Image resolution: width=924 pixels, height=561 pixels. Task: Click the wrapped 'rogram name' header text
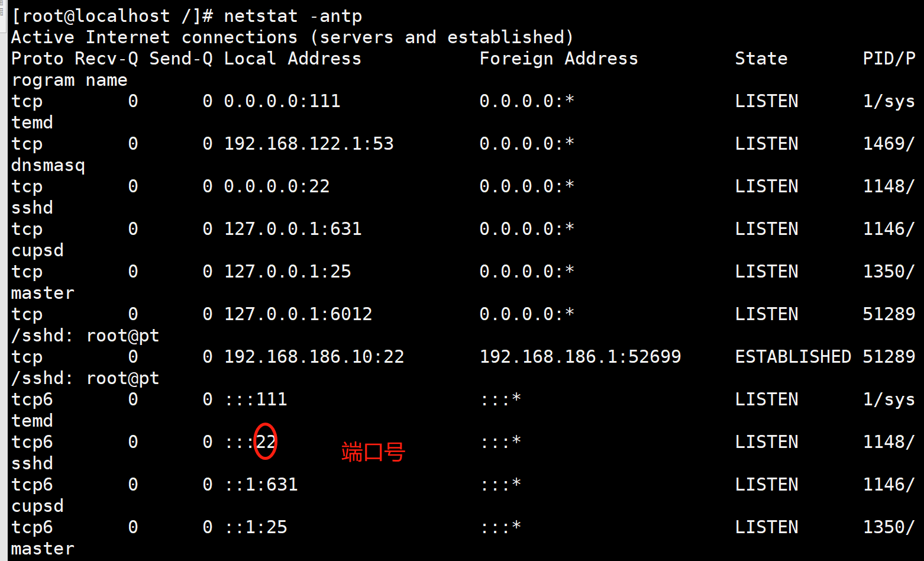(70, 80)
